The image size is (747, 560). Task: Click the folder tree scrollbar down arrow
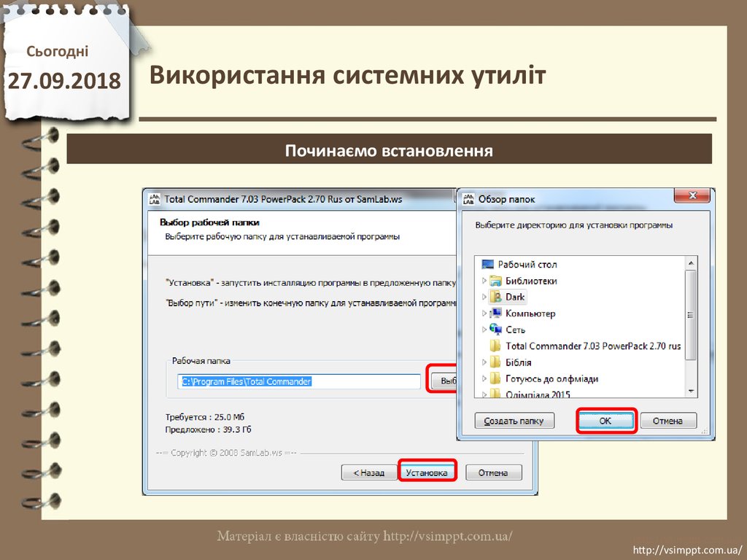692,393
